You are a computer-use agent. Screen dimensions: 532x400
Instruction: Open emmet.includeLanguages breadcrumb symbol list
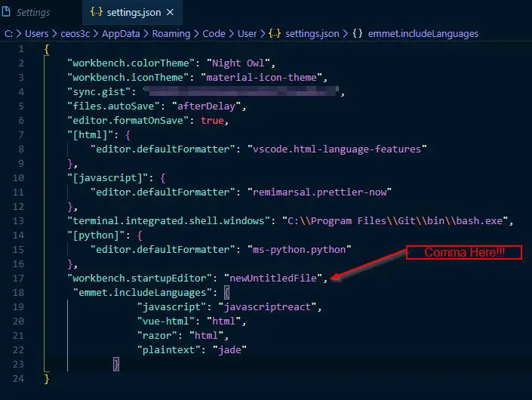423,33
